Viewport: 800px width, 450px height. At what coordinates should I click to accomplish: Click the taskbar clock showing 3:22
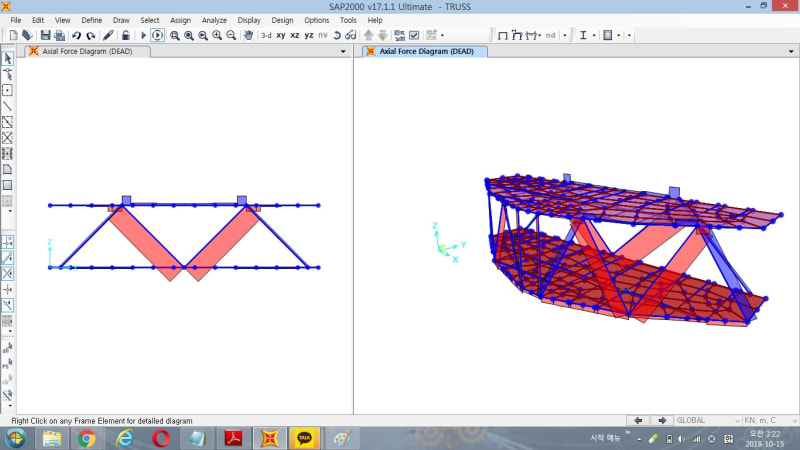764,439
